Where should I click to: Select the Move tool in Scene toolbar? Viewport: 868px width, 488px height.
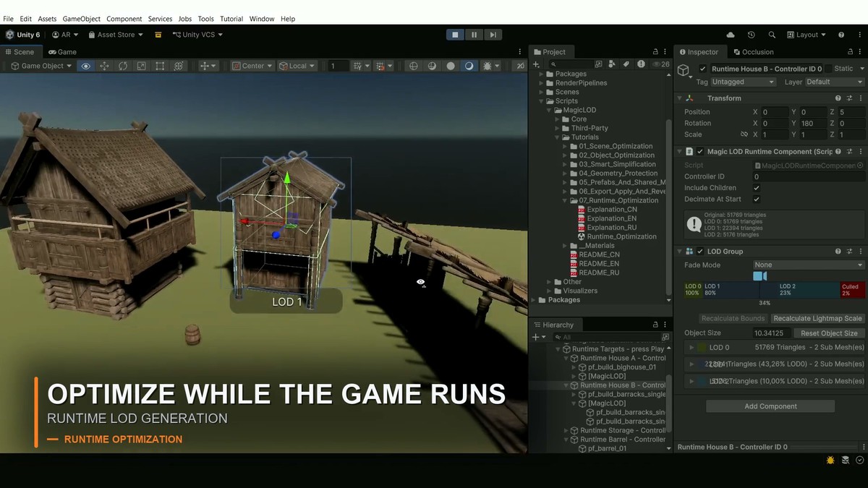coord(104,66)
